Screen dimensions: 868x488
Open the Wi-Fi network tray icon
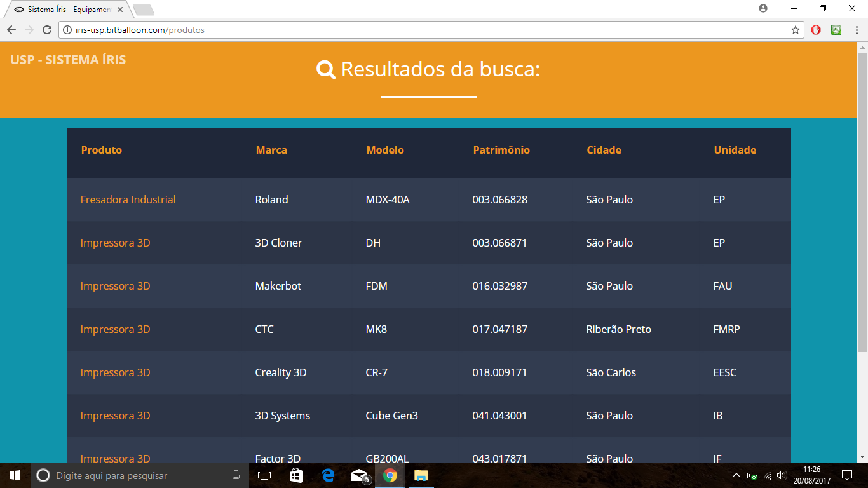[x=768, y=475]
